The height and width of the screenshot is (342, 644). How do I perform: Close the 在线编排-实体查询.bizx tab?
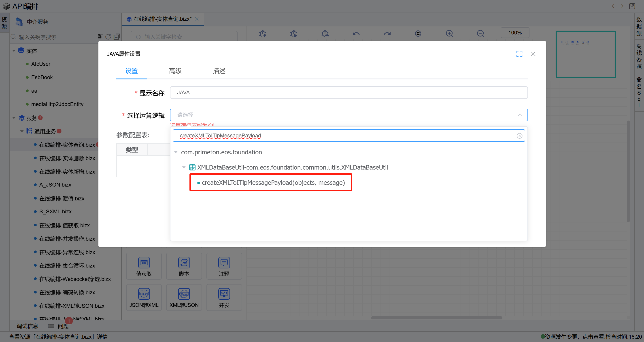(x=197, y=19)
